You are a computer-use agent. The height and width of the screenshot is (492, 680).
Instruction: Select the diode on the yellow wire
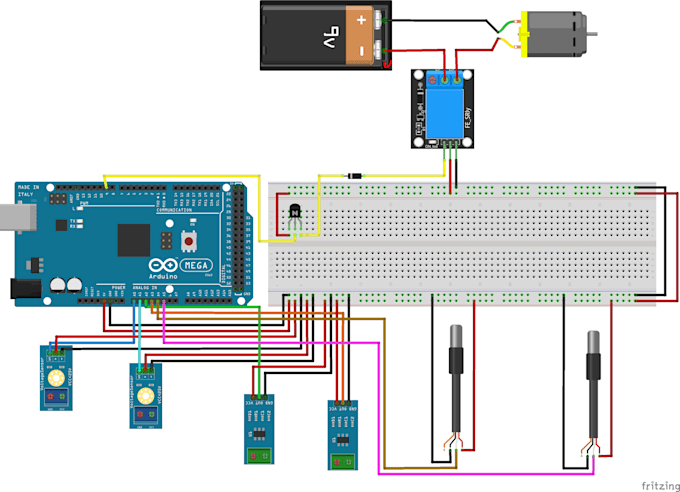point(355,176)
